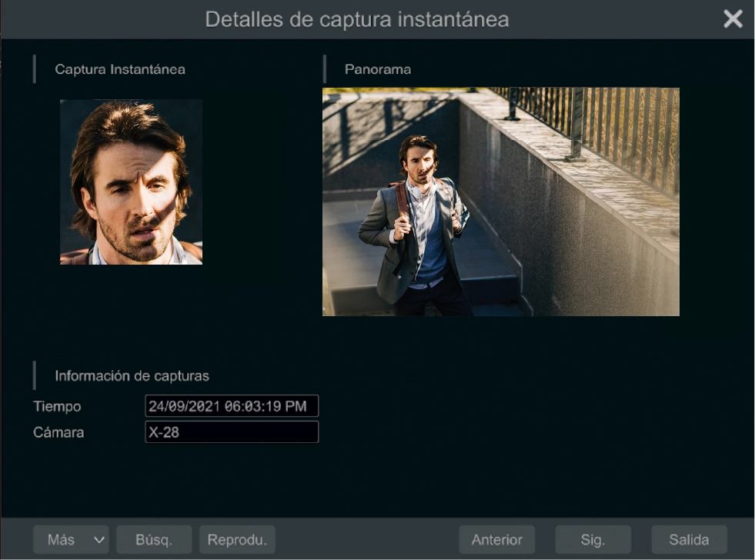Select the Cámara field showing X-28
755x560 pixels.
click(232, 432)
